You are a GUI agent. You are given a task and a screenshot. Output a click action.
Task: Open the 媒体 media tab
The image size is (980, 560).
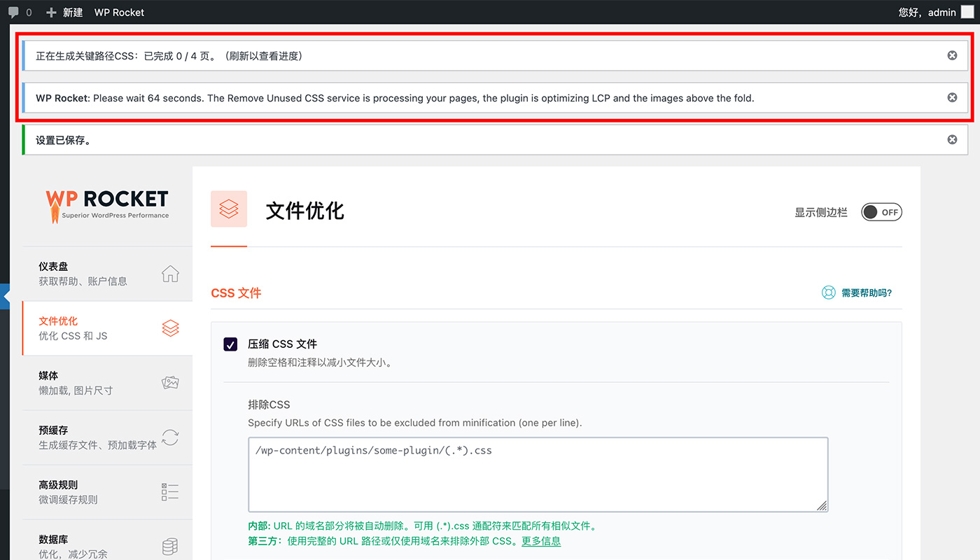click(x=107, y=383)
